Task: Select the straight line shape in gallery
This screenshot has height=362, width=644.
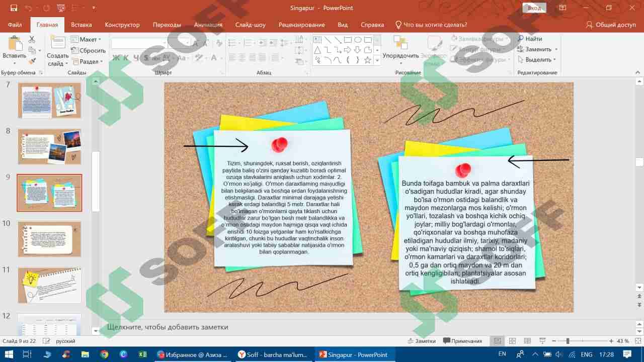Action: (328, 40)
